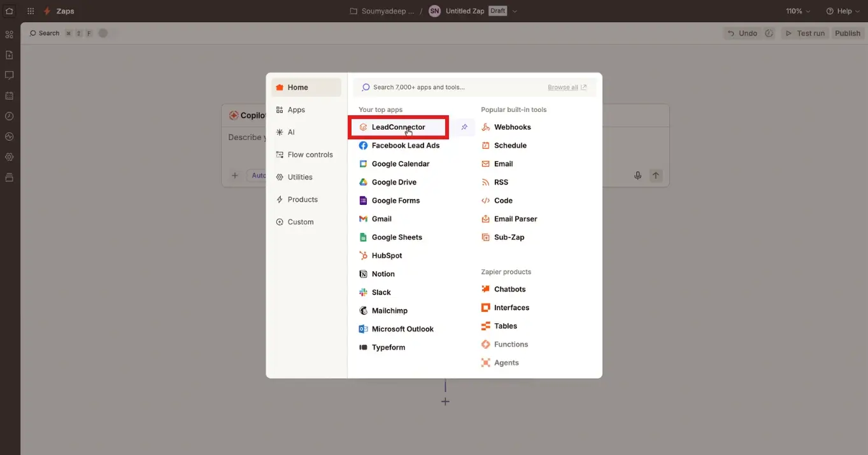Select the Agents product
Image resolution: width=868 pixels, height=455 pixels.
tap(501, 363)
